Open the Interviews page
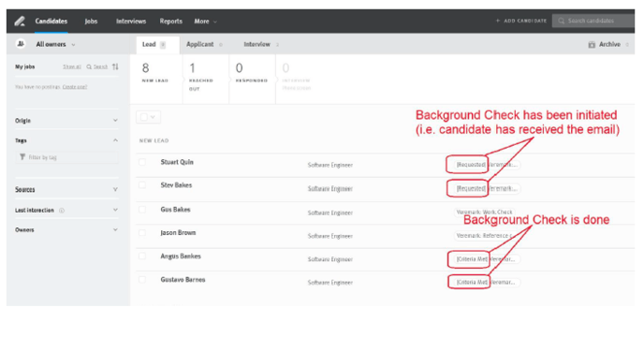Image resolution: width=644 pixels, height=337 pixels. point(131,21)
